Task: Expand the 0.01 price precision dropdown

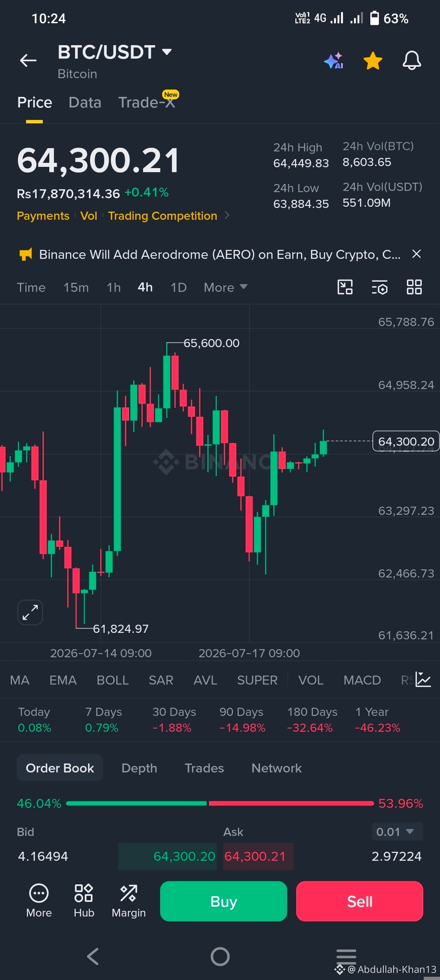Action: 397,832
